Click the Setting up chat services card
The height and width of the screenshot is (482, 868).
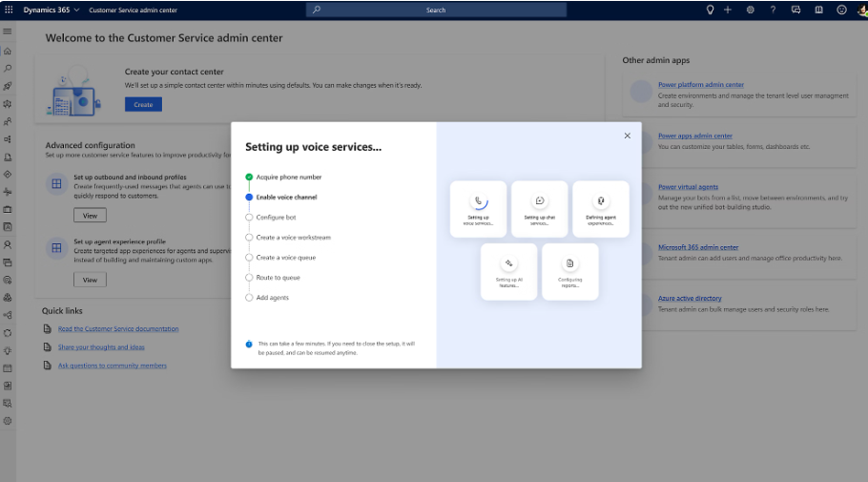click(540, 209)
